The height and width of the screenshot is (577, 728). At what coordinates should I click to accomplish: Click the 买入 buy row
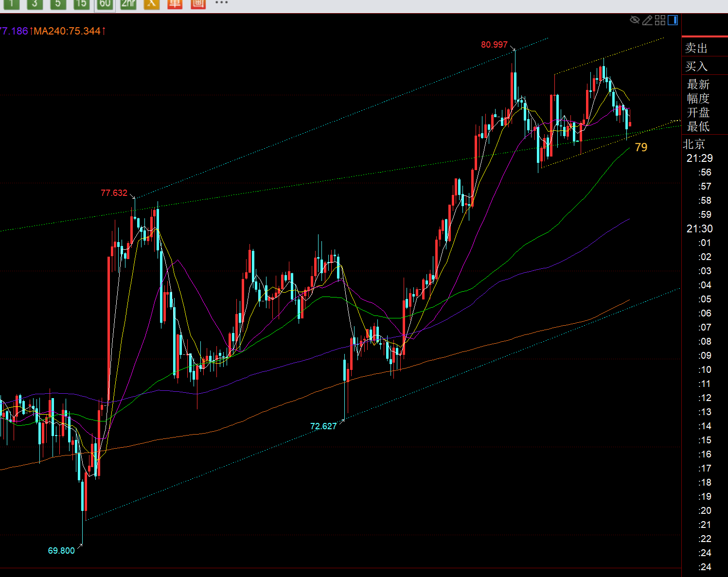pyautogui.click(x=696, y=66)
